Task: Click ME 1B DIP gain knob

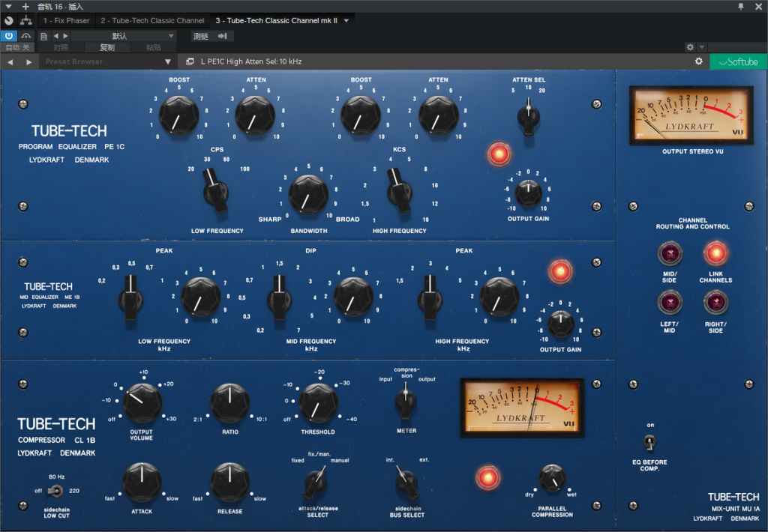Action: pyautogui.click(x=353, y=297)
